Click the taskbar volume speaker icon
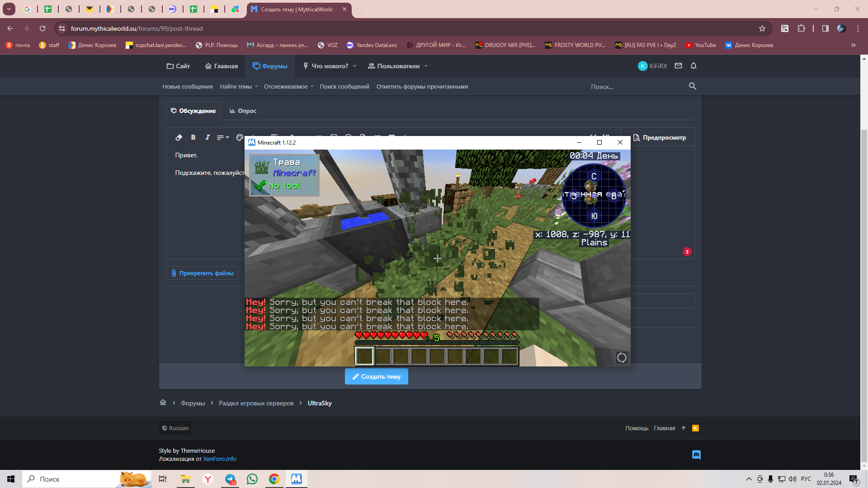868x488 pixels. click(792, 479)
